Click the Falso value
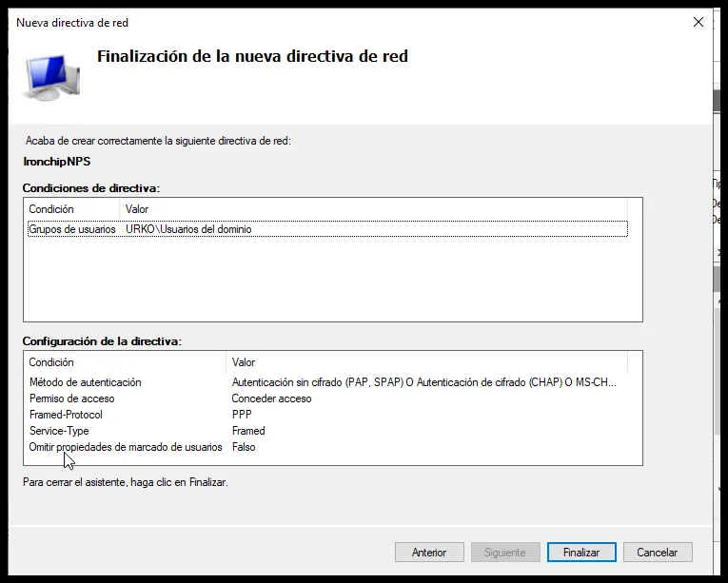The image size is (728, 583). 244,447
